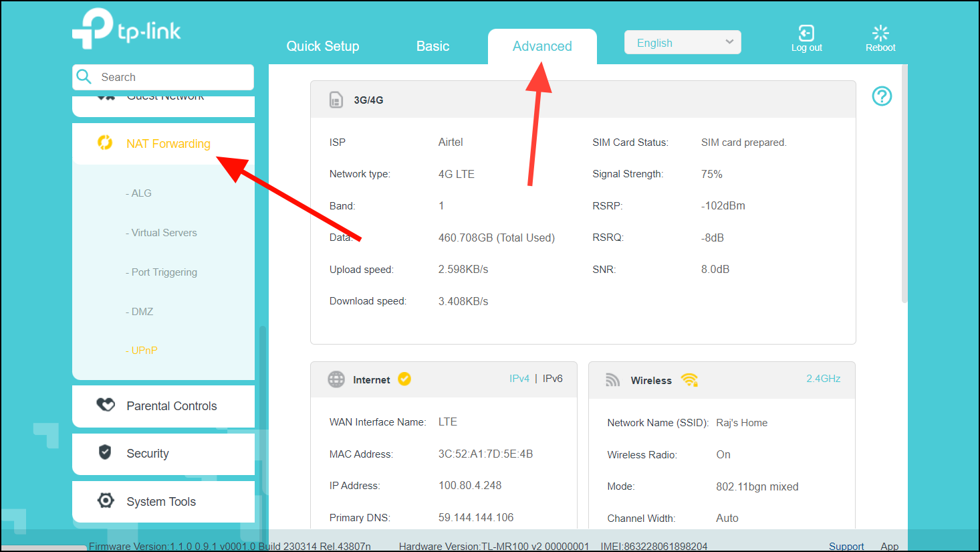Click the download speed value 3.408KB/s
980x552 pixels.
(463, 301)
